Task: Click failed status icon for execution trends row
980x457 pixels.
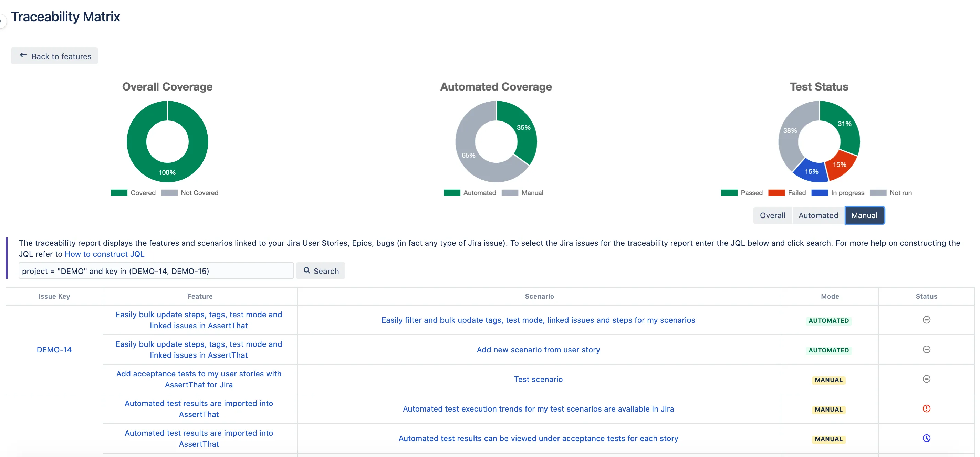Action: pos(926,409)
